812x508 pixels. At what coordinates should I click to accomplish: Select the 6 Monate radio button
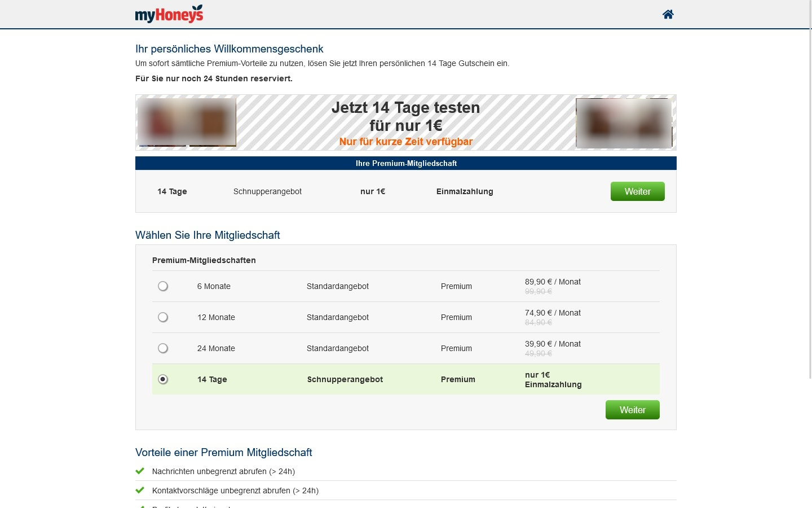pyautogui.click(x=163, y=286)
